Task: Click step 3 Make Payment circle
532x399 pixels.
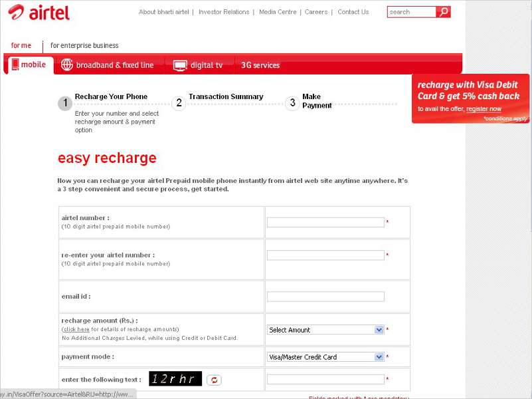Action: pos(292,102)
